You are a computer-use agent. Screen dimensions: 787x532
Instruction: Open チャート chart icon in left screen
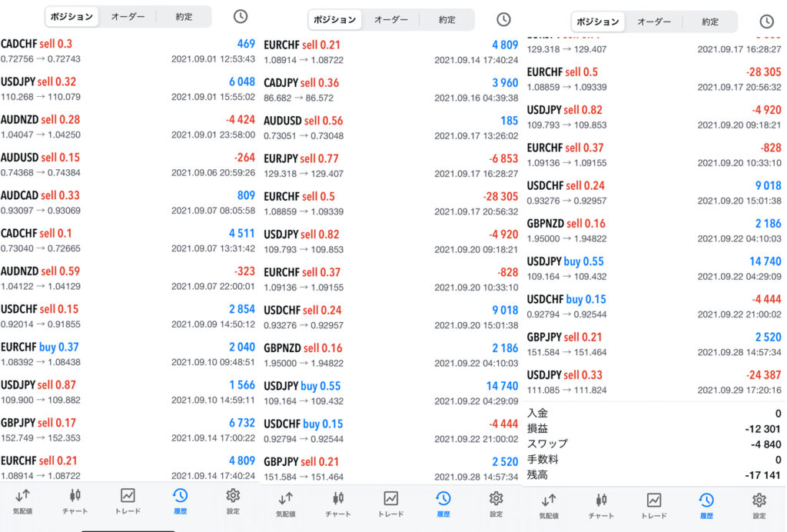(x=75, y=500)
